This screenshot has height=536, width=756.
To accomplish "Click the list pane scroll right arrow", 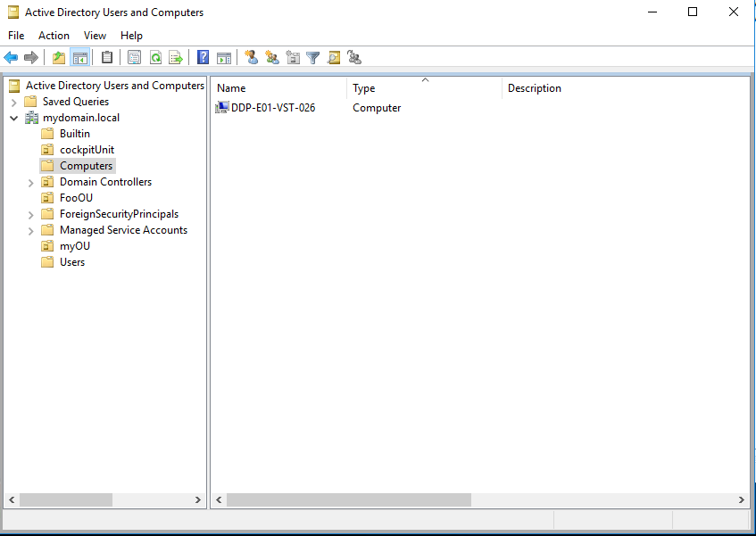I will (x=742, y=500).
